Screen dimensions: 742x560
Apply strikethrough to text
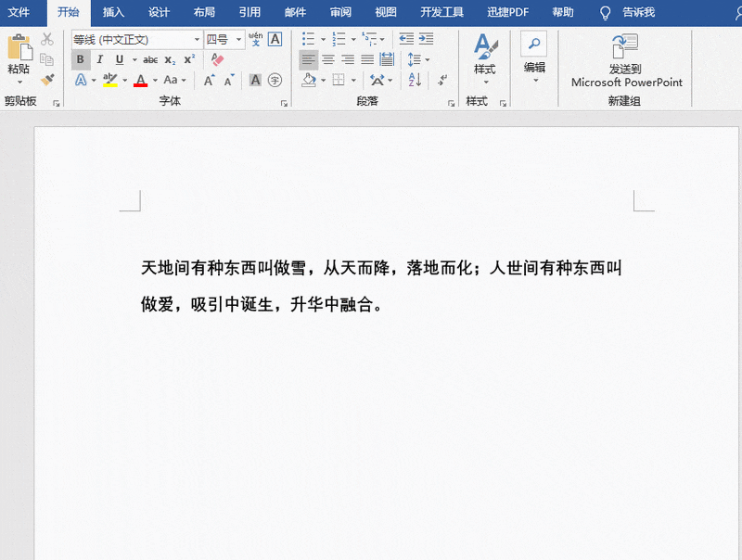(152, 60)
